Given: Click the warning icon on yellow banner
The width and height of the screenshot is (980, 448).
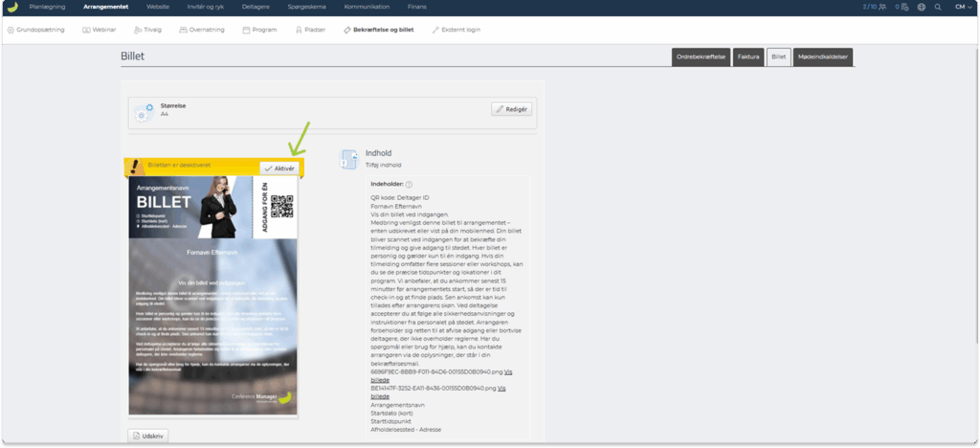Looking at the screenshot, I should (x=137, y=166).
